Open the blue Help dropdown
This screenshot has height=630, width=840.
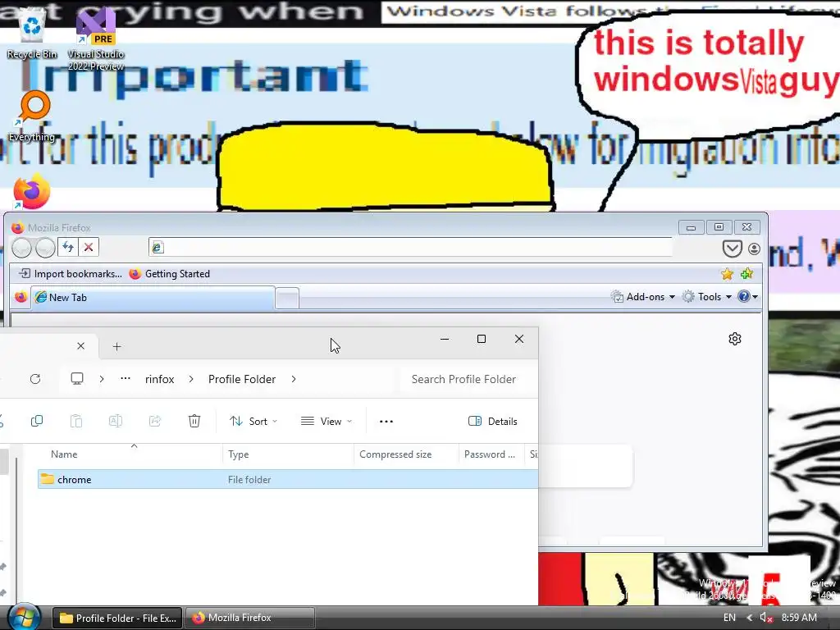pos(748,296)
